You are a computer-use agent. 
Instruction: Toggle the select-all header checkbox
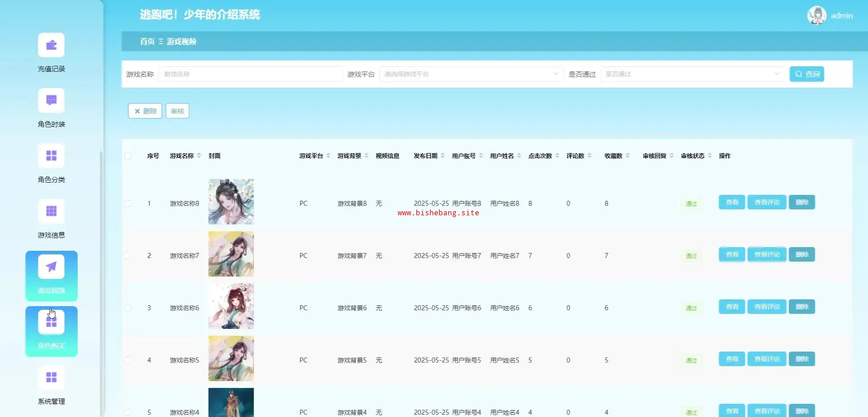click(x=128, y=156)
